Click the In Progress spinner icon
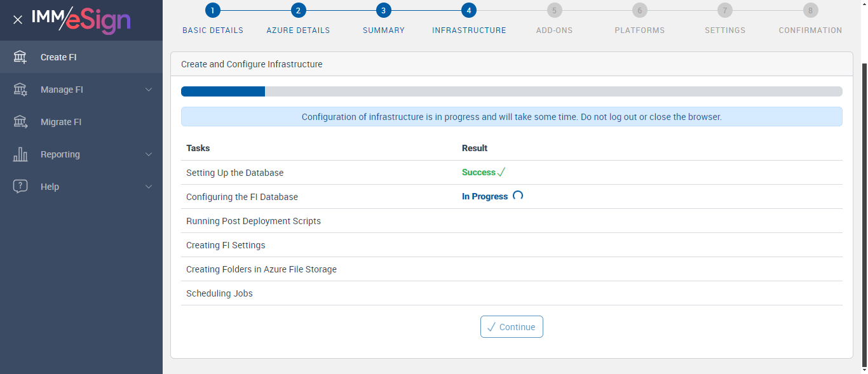This screenshot has width=868, height=374. [x=518, y=196]
